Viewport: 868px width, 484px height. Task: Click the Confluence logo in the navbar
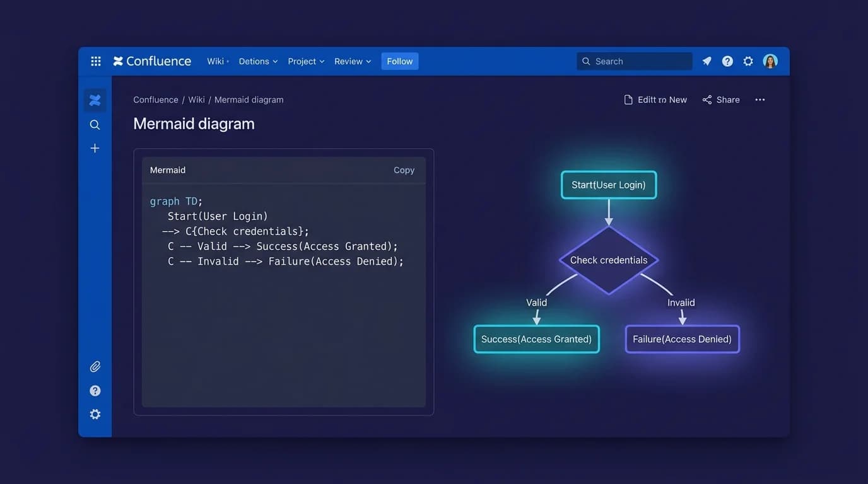click(x=151, y=60)
